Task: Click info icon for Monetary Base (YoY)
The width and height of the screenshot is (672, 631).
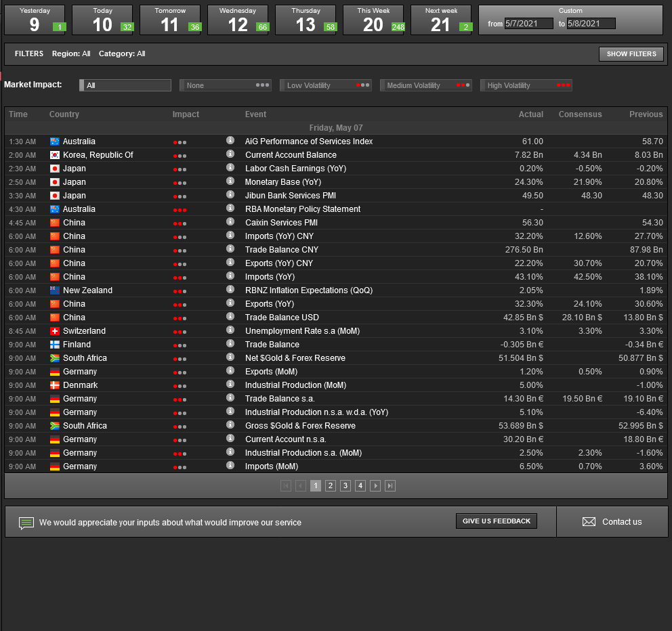Action: tap(230, 181)
